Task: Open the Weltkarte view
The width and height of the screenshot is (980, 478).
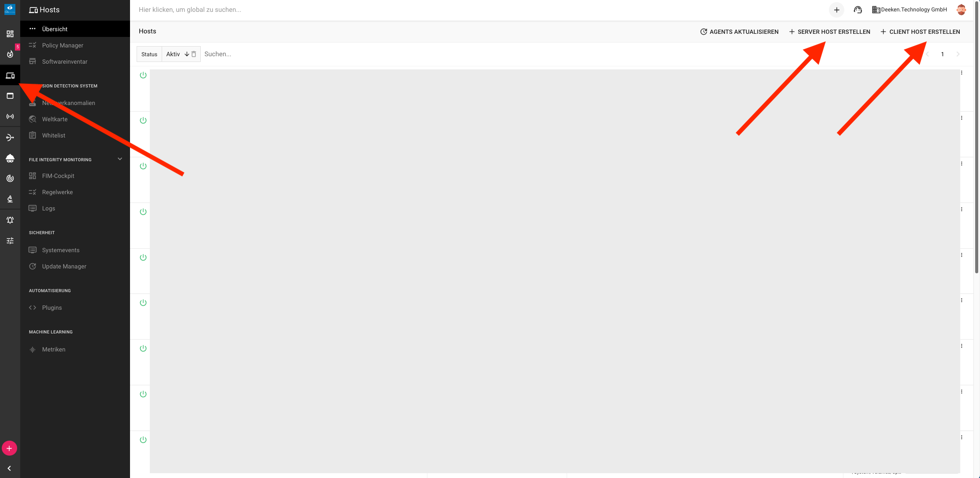Action: pyautogui.click(x=55, y=119)
